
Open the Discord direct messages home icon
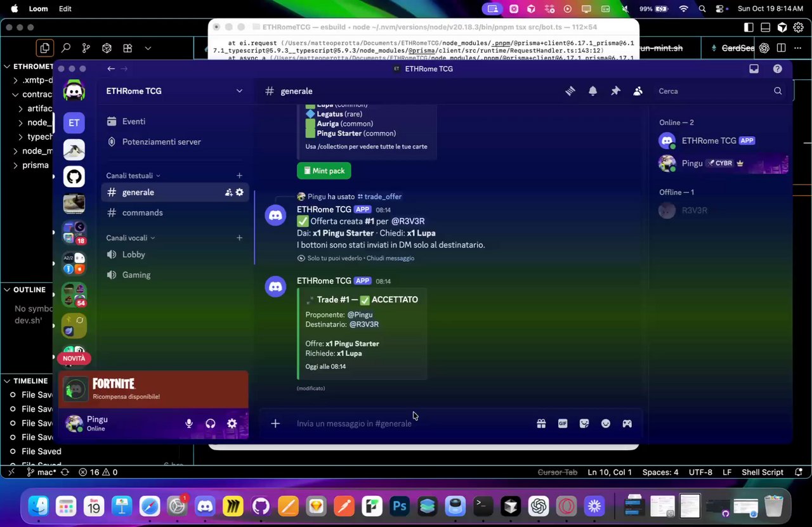click(x=74, y=91)
